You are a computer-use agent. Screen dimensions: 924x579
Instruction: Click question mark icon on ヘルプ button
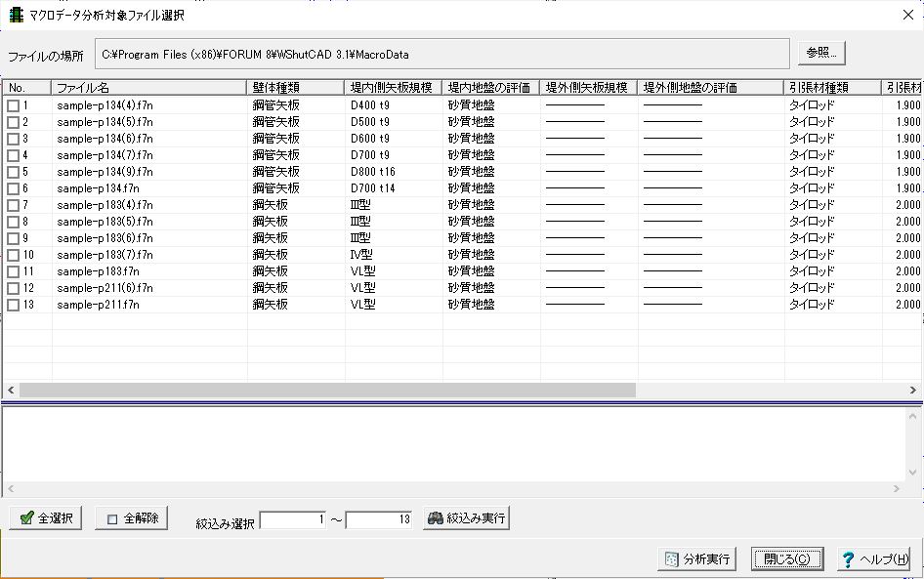click(848, 559)
